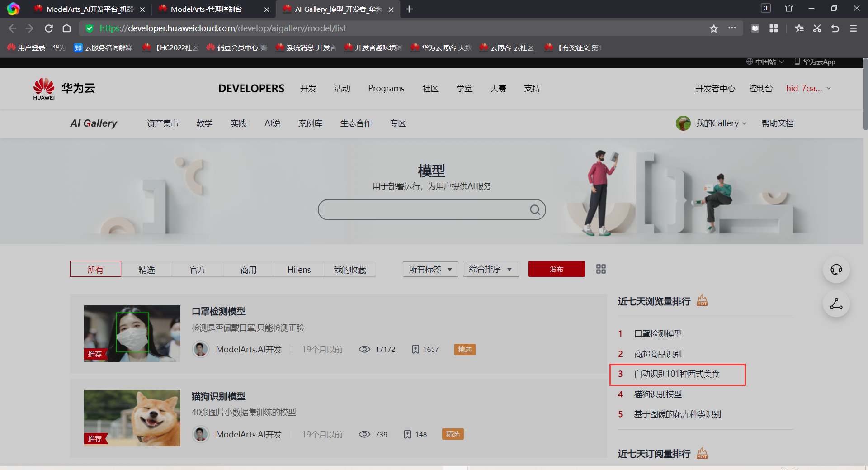Screen dimensions: 868x470
Task: Click the red 发布 button
Action: tap(557, 269)
